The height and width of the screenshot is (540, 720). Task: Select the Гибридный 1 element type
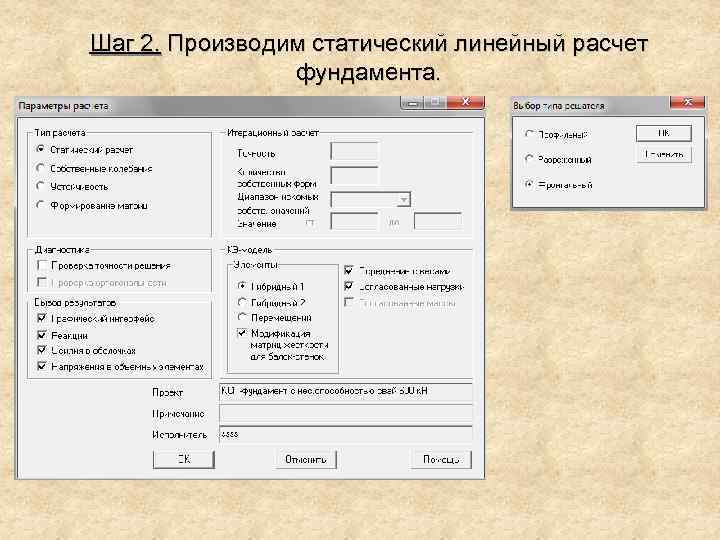(x=242, y=286)
